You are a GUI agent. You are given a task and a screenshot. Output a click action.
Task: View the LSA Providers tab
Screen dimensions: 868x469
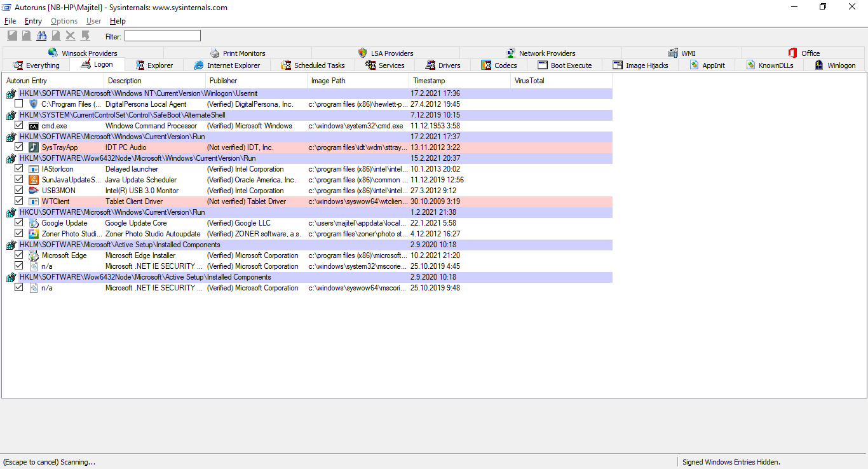coord(386,53)
